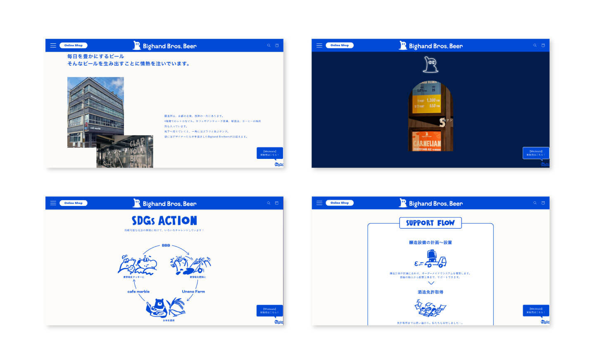Click search icon on the SUPPORT FLOW page
Screen dimensions: 595x364
pos(535,203)
